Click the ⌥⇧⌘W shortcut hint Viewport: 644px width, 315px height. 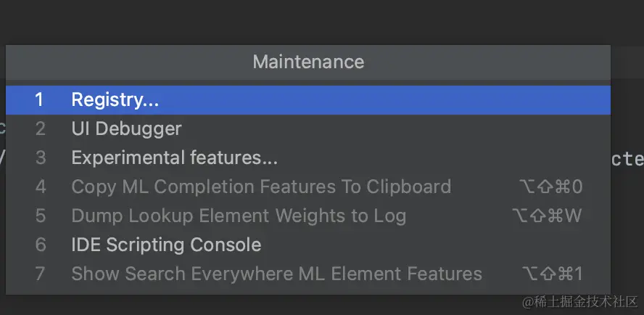(x=547, y=216)
